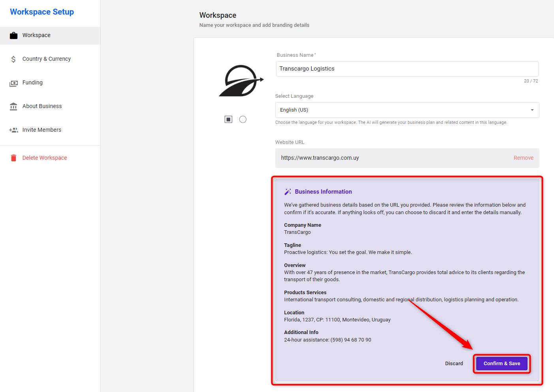
Task: Open Invite Members page
Action: (50, 130)
